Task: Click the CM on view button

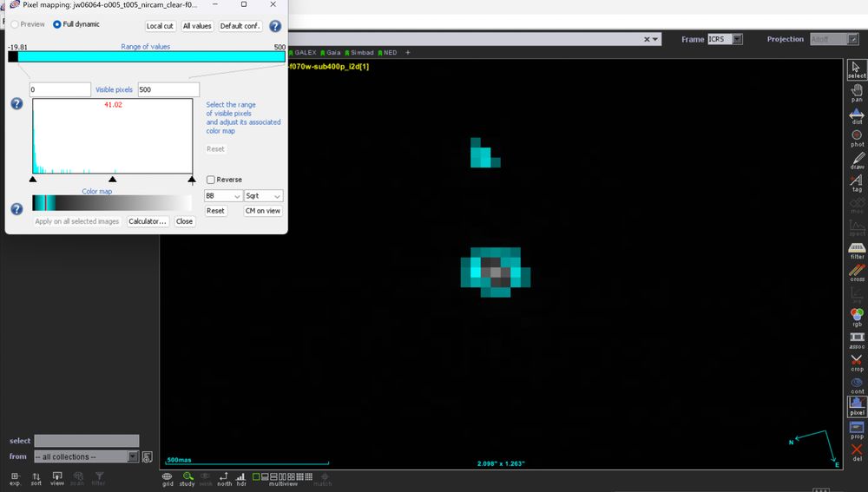Action: [x=263, y=211]
